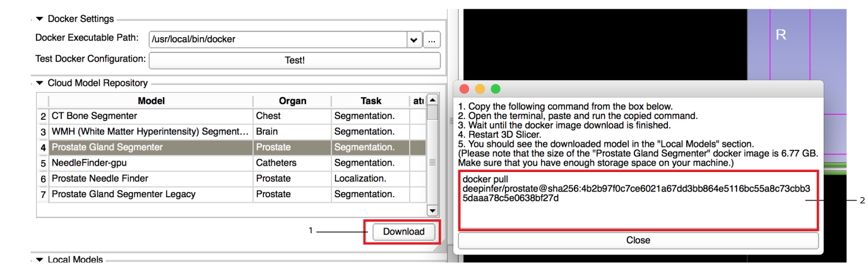Click the model table scroll down arrow
868x276 pixels.
click(432, 210)
